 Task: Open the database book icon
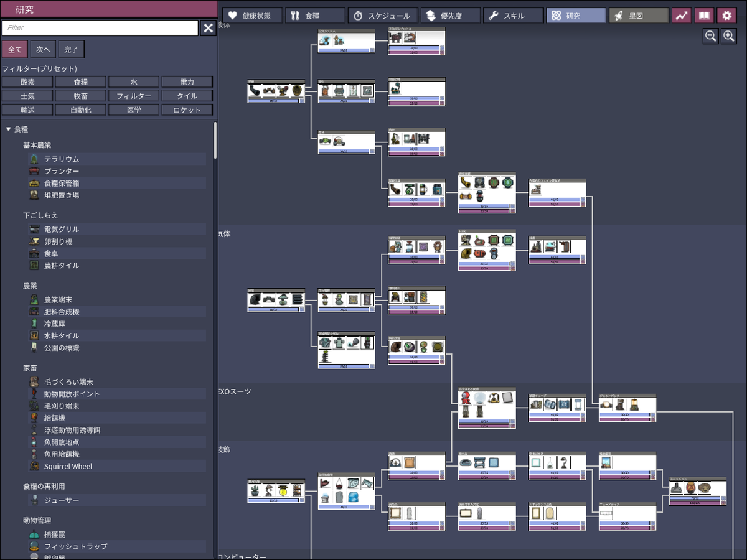point(704,16)
